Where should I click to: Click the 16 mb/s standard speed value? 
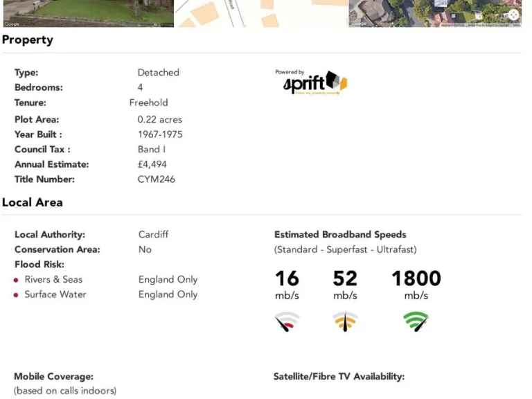287,278
